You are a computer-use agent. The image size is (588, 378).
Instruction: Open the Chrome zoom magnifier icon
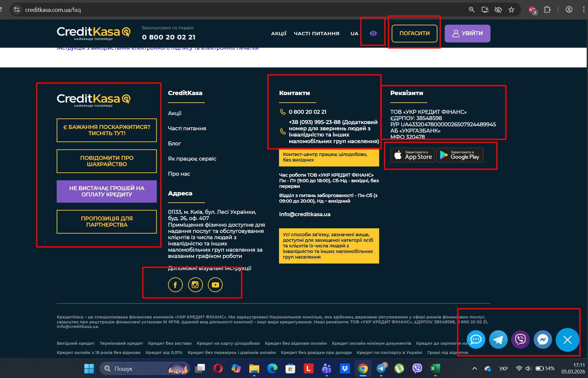pyautogui.click(x=472, y=10)
